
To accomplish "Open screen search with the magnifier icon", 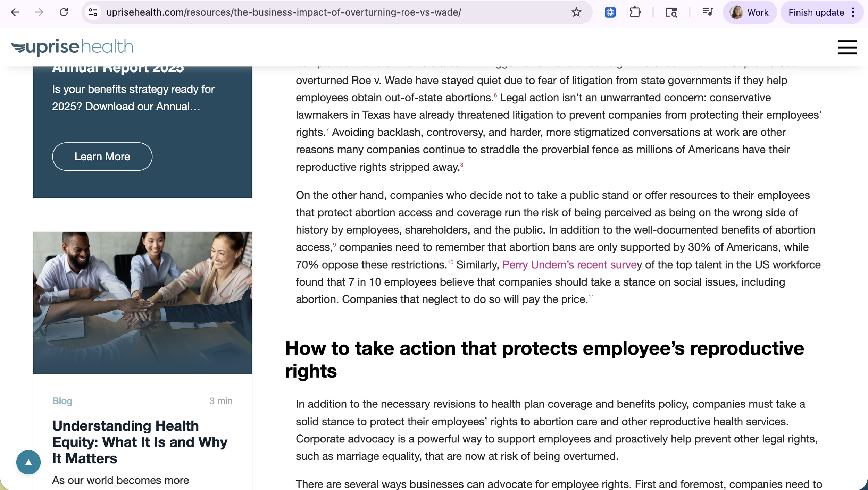I will coord(671,12).
